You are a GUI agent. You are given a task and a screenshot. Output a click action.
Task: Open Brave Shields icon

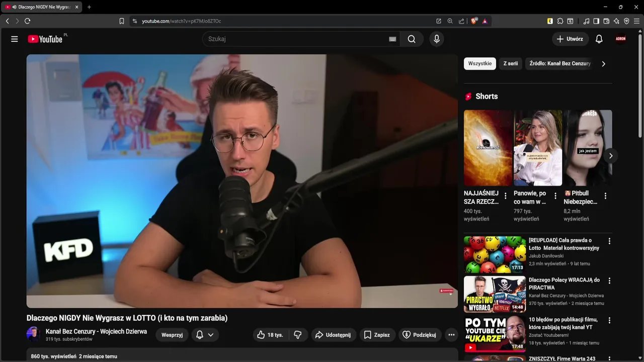pyautogui.click(x=474, y=21)
